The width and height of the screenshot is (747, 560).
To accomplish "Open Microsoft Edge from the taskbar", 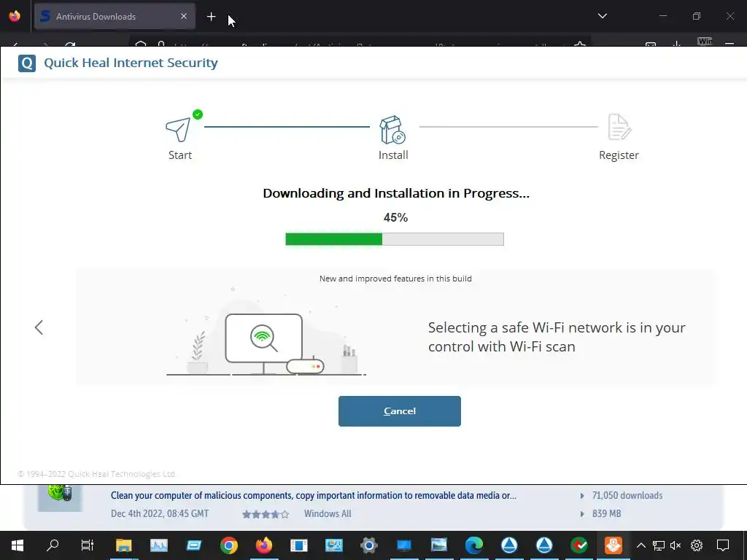I will pos(474,545).
